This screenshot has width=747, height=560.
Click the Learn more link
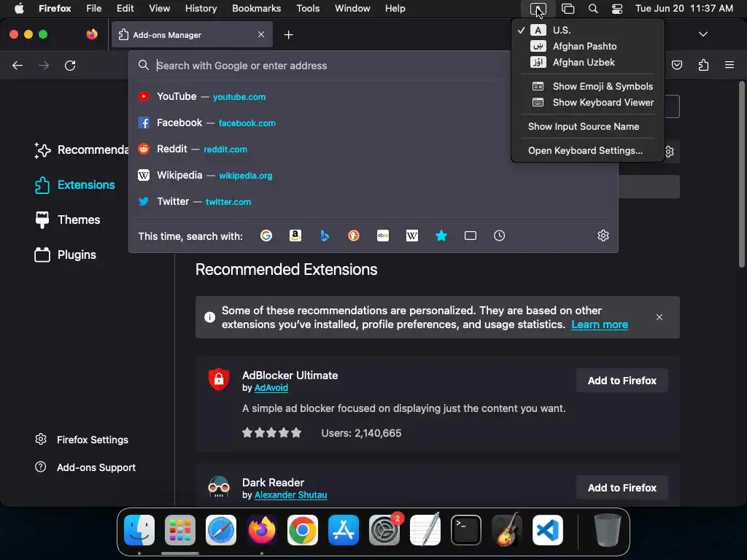pos(600,324)
